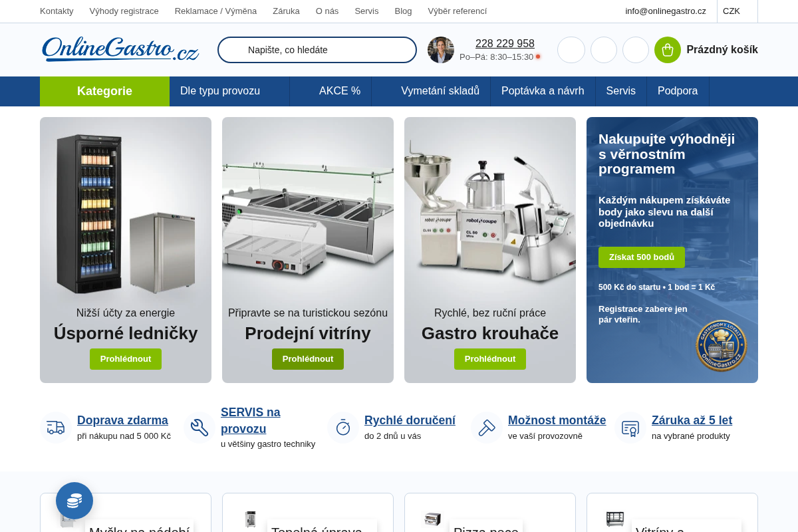Open the green shopping cart icon
Viewport: 798px width, 532px height.
pyautogui.click(x=668, y=50)
